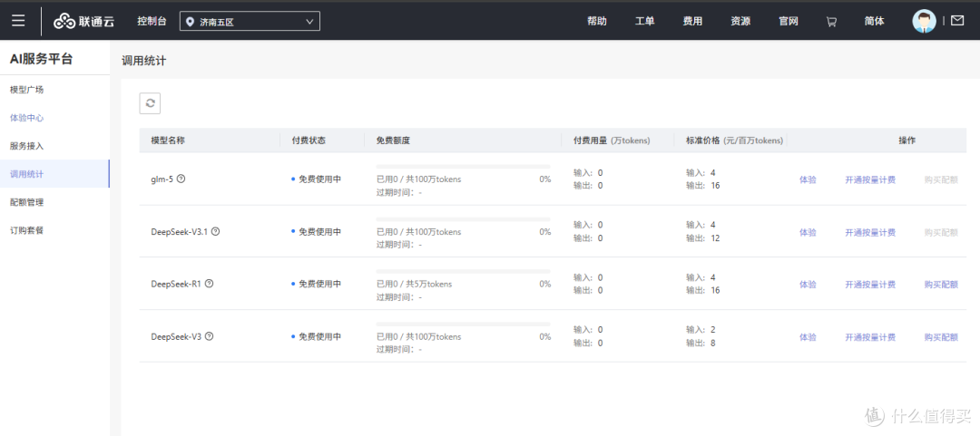Open the shopping cart icon

(831, 22)
